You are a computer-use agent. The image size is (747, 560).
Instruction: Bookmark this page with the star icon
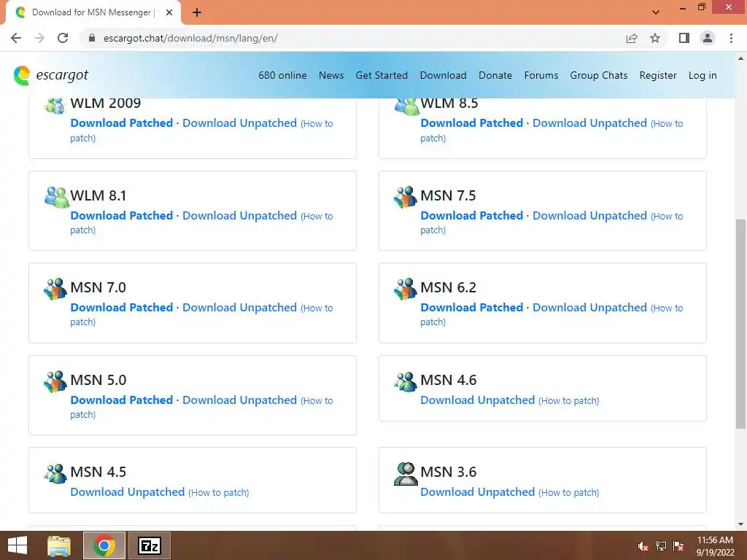[x=655, y=38]
